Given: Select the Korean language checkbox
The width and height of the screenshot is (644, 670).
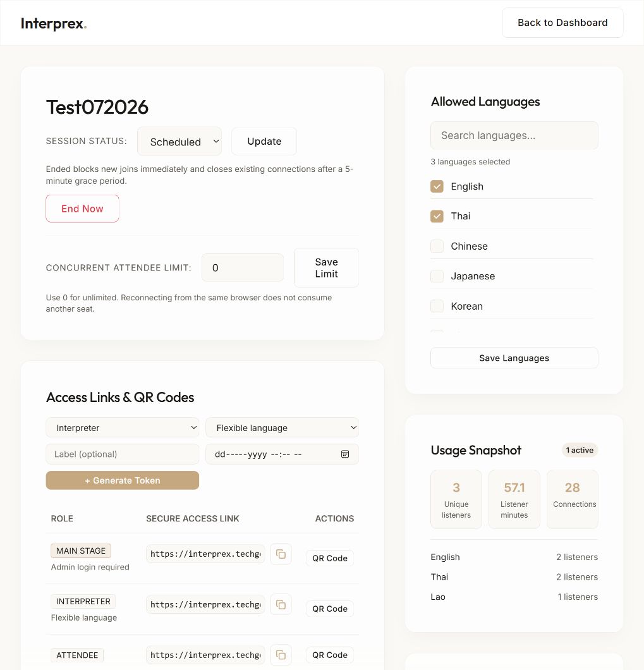Looking at the screenshot, I should pos(437,306).
